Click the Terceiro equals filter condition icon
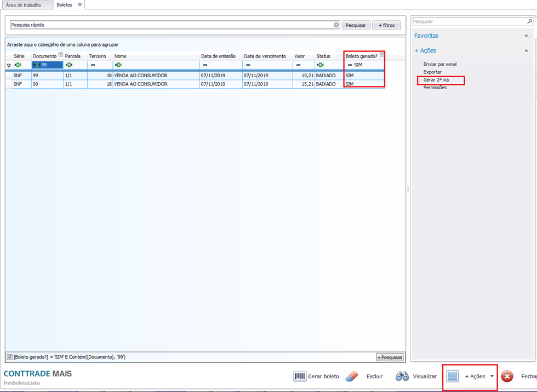Image resolution: width=537 pixels, height=392 pixels. pyautogui.click(x=93, y=65)
